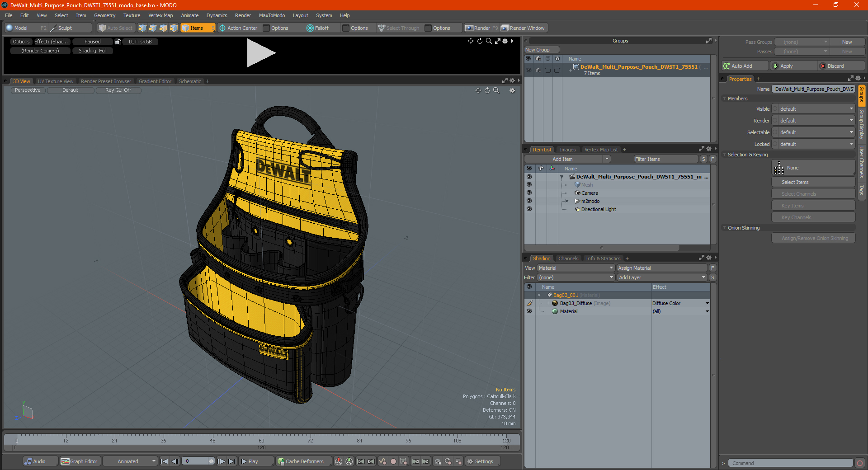This screenshot has height=470, width=868.
Task: Open the Texture menu
Action: (x=132, y=15)
